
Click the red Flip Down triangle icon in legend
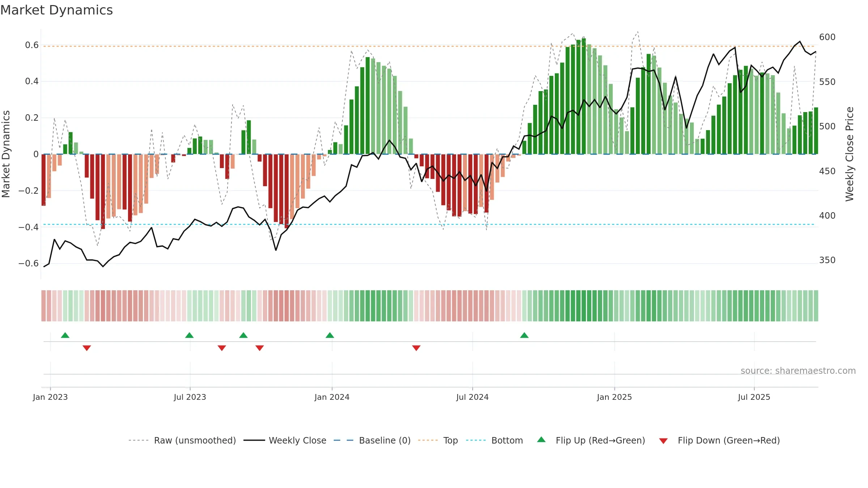tap(663, 441)
